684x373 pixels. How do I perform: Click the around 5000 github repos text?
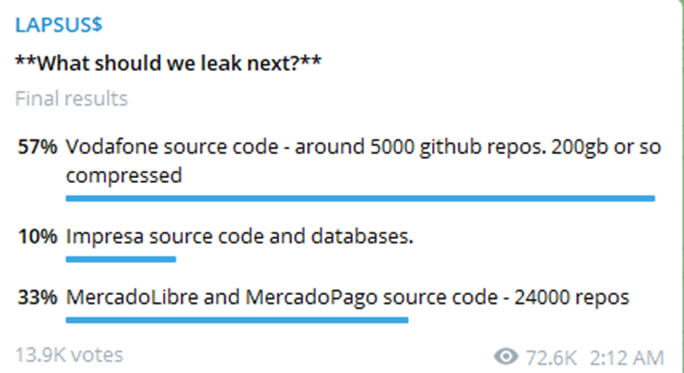coord(421,147)
